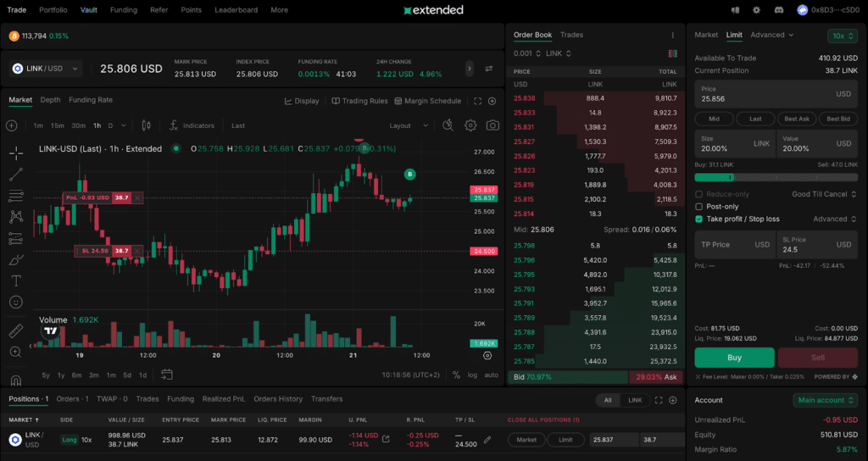Set price to Mid
This screenshot has height=461, width=868.
pyautogui.click(x=714, y=119)
